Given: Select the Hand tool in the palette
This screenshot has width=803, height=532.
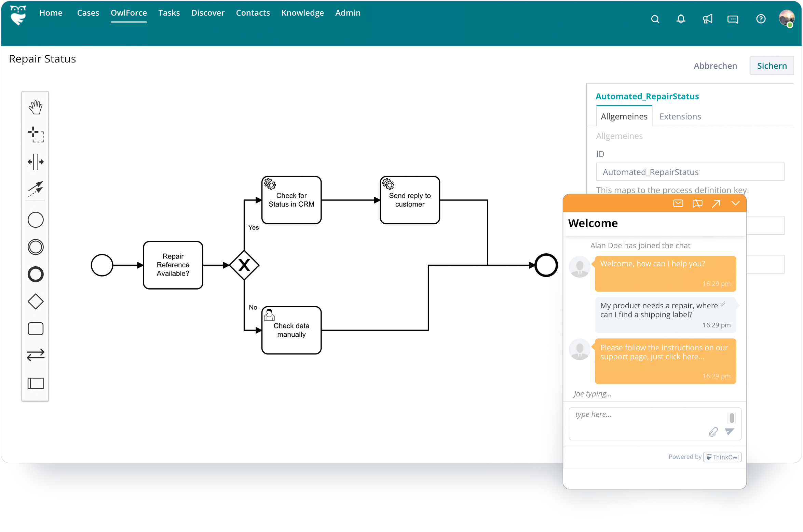Looking at the screenshot, I should 35,107.
